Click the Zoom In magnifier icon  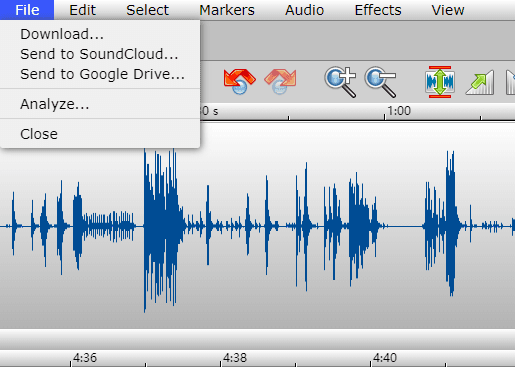(340, 82)
